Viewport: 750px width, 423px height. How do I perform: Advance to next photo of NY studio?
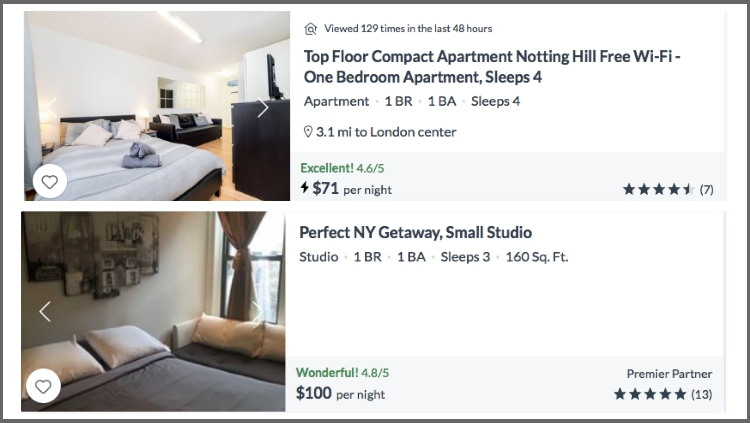[258, 311]
